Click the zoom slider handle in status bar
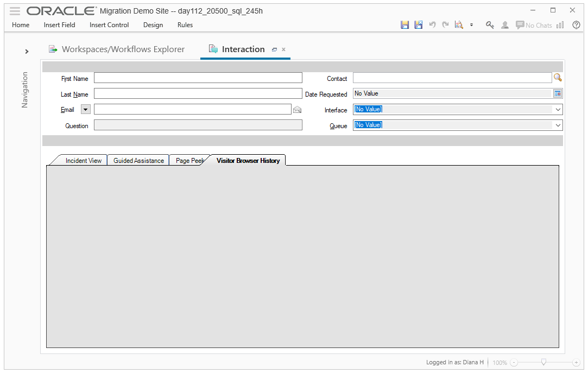 [543, 362]
